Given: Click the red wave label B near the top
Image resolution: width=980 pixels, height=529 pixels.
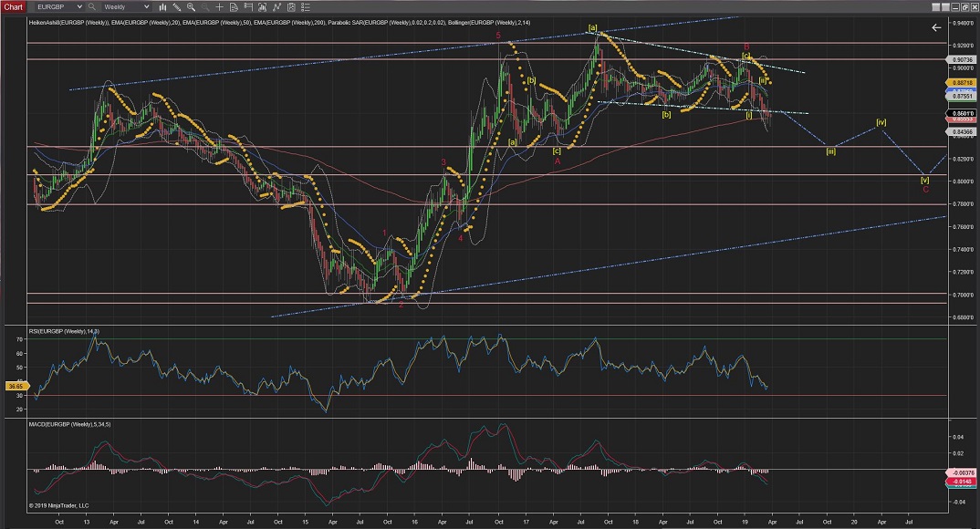Looking at the screenshot, I should [746, 47].
